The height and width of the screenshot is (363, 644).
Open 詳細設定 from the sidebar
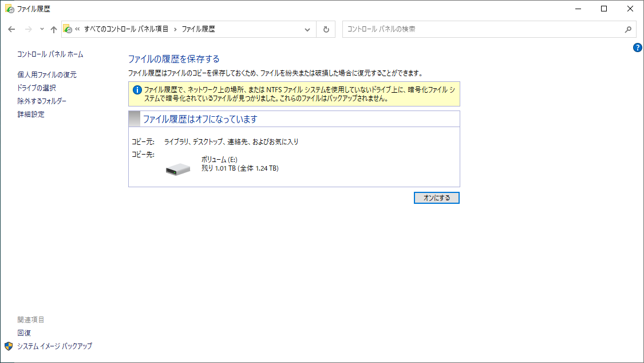coord(31,114)
